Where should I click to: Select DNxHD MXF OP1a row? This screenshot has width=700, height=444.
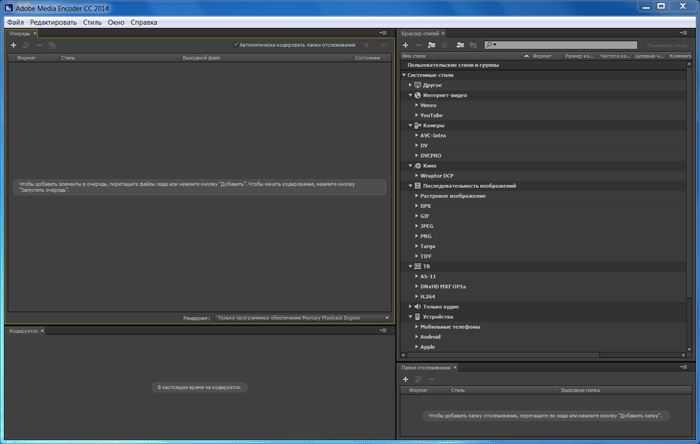[544, 286]
